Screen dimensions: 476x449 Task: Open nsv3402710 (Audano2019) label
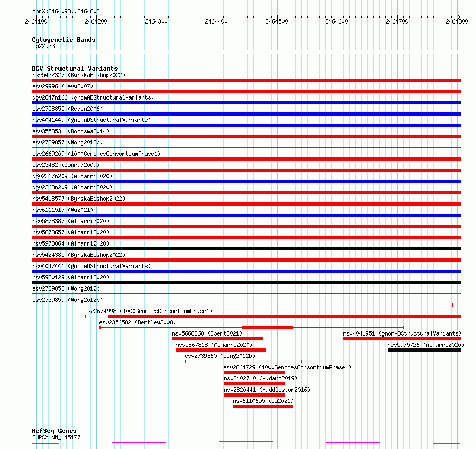[x=260, y=378]
